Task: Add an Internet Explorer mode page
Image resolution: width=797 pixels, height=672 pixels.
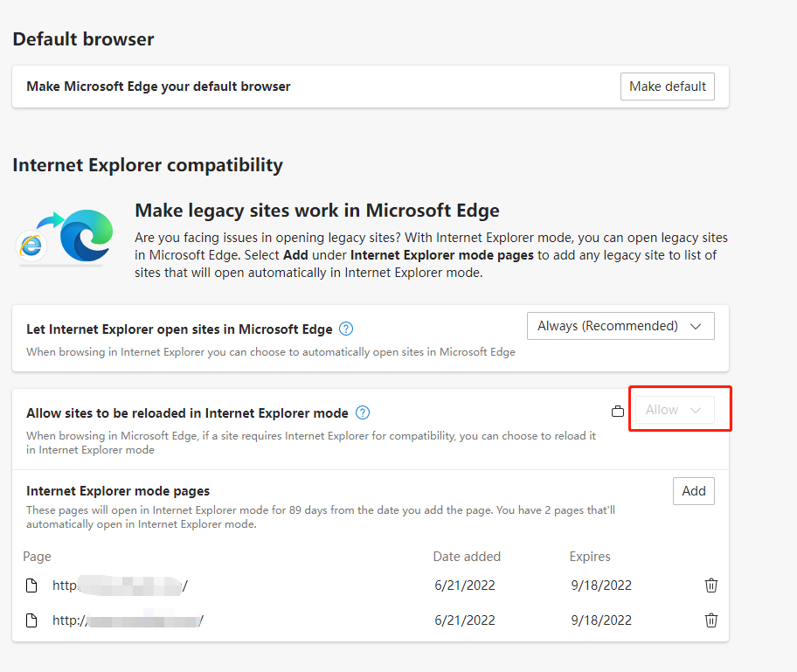Action: [693, 491]
